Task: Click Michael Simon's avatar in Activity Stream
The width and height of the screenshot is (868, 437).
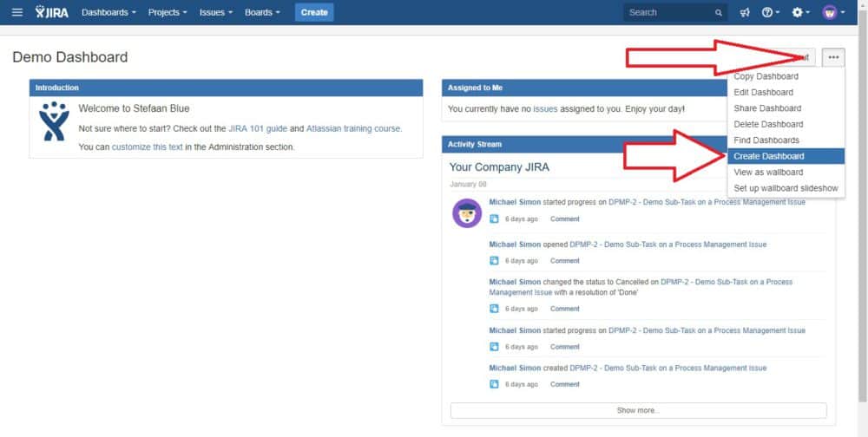Action: coord(467,213)
